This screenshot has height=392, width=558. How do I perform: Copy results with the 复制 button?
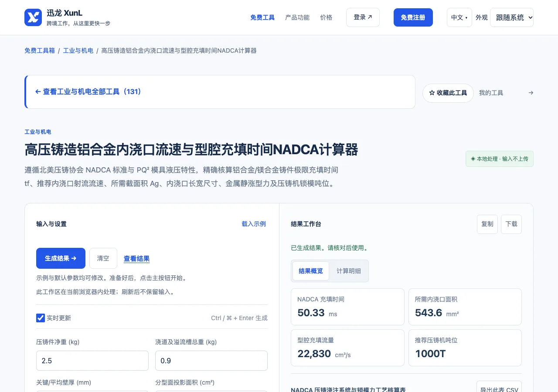coord(487,224)
